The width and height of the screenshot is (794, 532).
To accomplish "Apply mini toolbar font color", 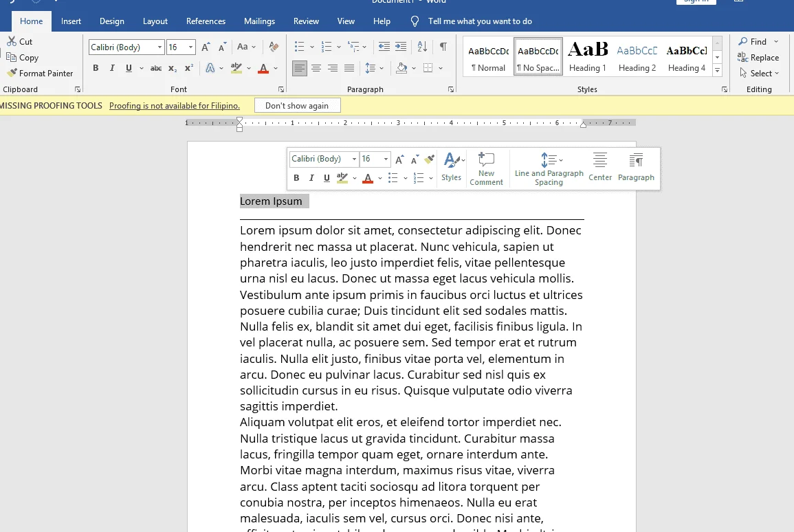I will coord(368,178).
